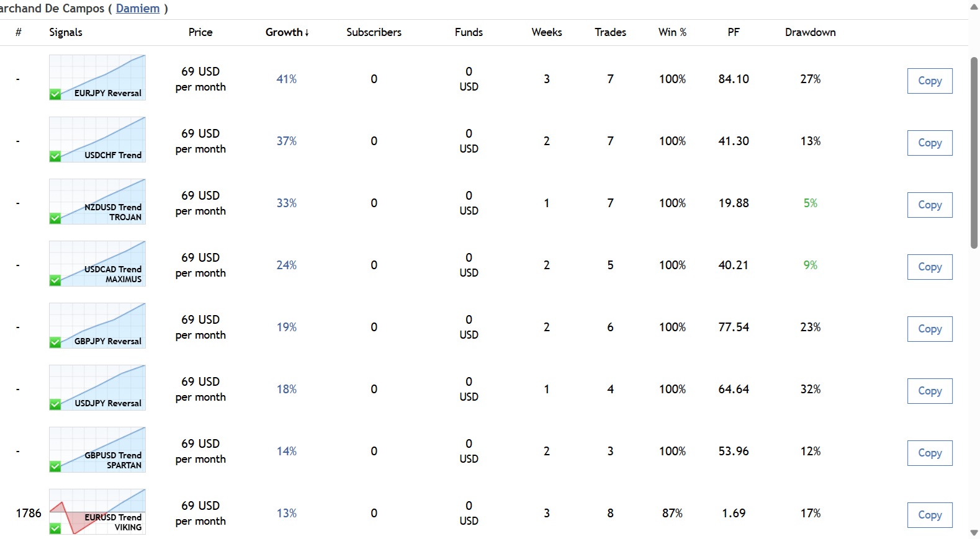The height and width of the screenshot is (539, 980).
Task: Click the green checkmark on USDJPY Reversal
Action: pos(55,404)
